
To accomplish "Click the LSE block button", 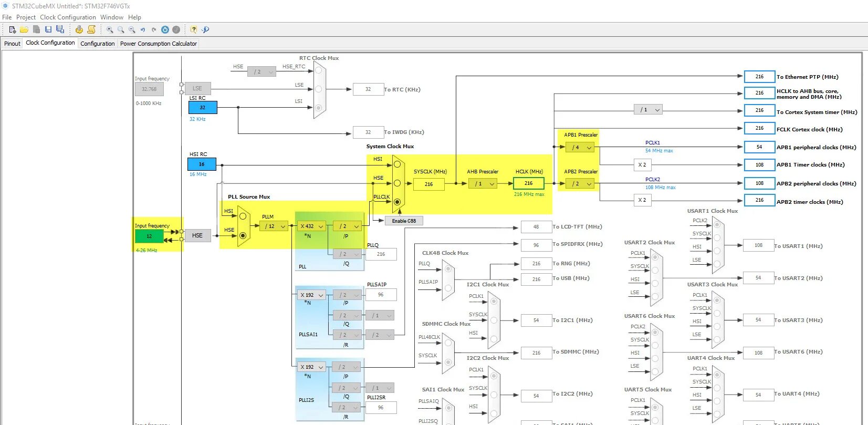I will pyautogui.click(x=197, y=88).
